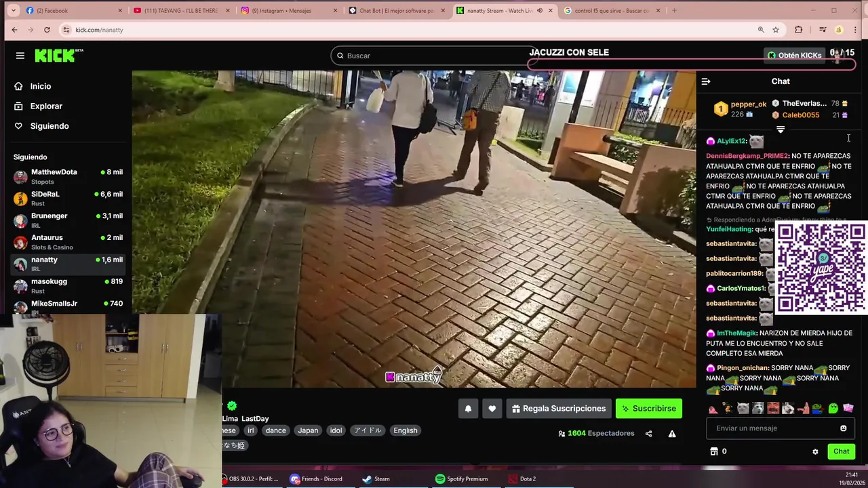The image size is (868, 488).
Task: Switch to the Google search tab
Action: pyautogui.click(x=612, y=10)
